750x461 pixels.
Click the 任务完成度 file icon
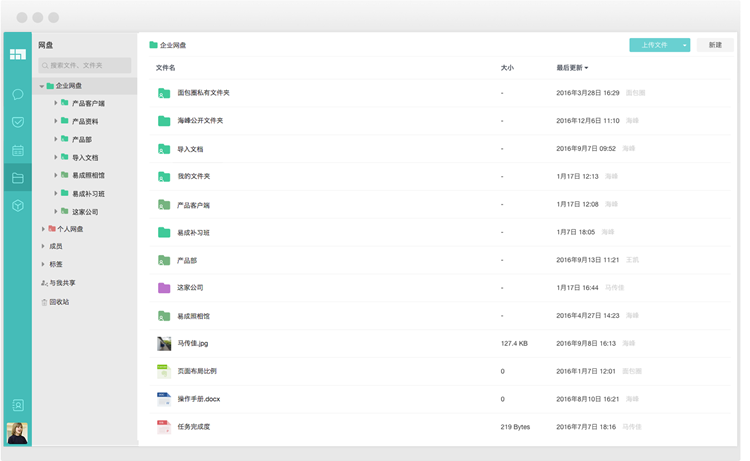[x=164, y=427]
